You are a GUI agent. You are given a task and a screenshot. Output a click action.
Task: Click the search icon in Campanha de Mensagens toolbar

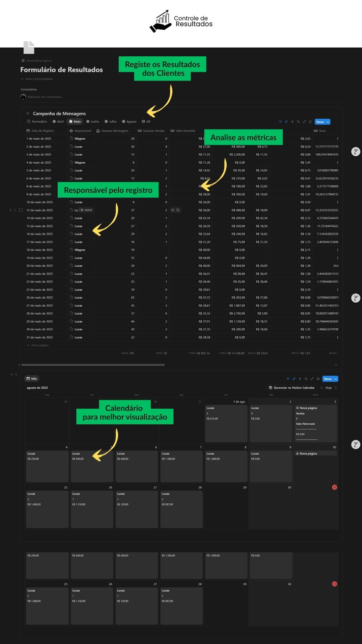tap(298, 122)
